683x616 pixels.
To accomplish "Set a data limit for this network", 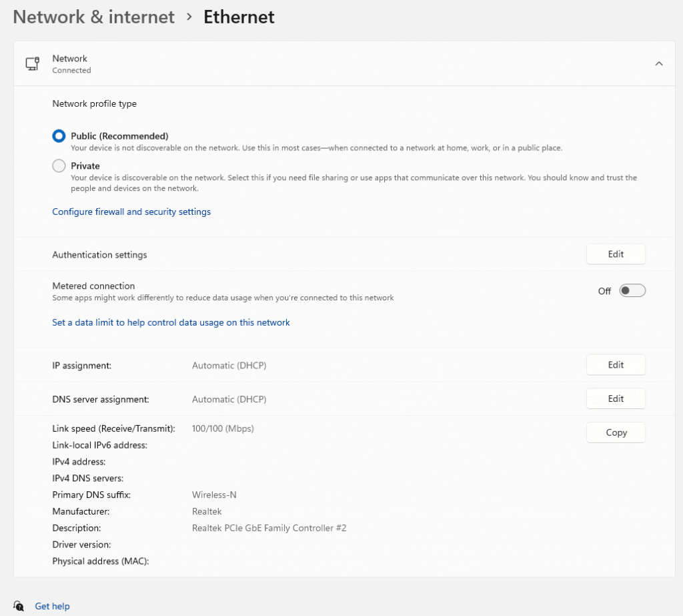I will click(171, 322).
